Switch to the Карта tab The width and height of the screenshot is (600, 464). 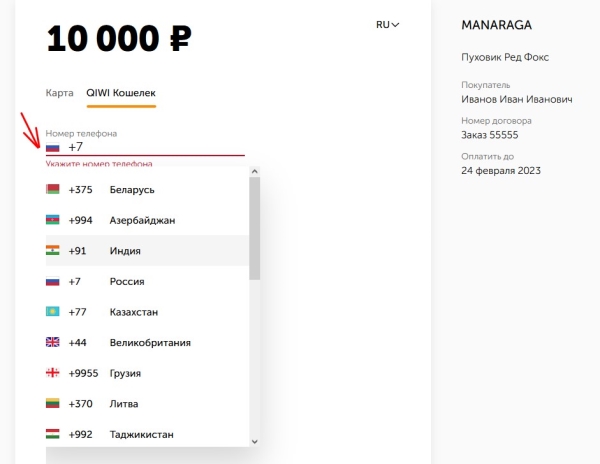pyautogui.click(x=59, y=93)
